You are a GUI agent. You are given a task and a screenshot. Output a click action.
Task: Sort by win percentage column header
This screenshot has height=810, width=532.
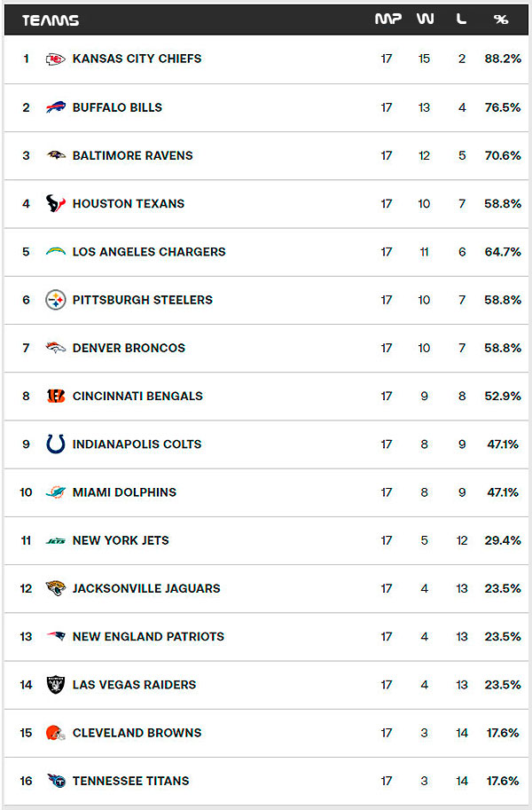click(x=501, y=20)
